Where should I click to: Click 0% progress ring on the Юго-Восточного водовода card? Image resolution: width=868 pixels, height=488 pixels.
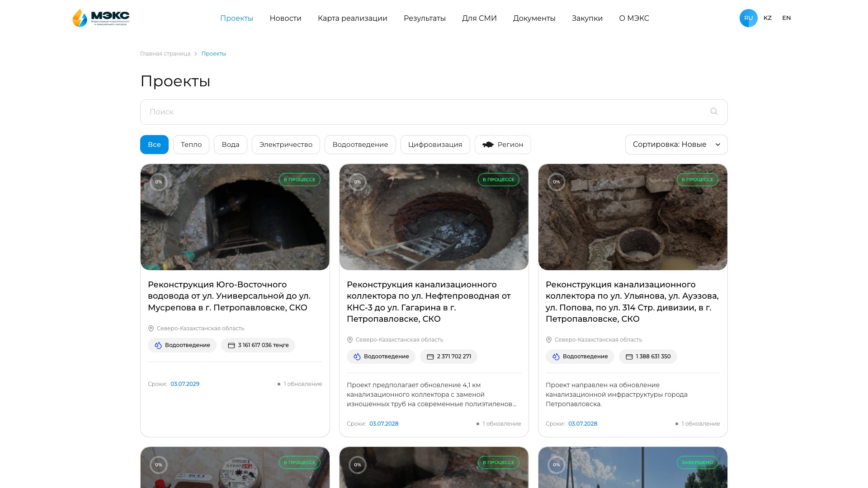[x=159, y=182]
